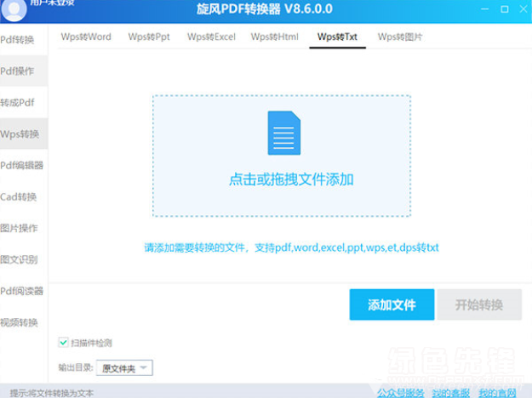532x398 pixels.
Task: Toggle the 扫描件检测 checkbox
Action: [63, 343]
